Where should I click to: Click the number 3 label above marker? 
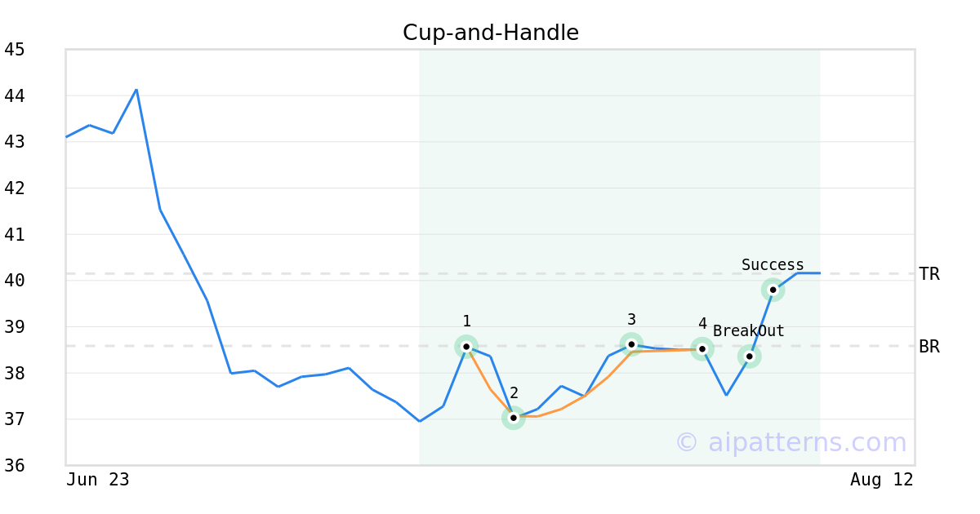pyautogui.click(x=631, y=320)
